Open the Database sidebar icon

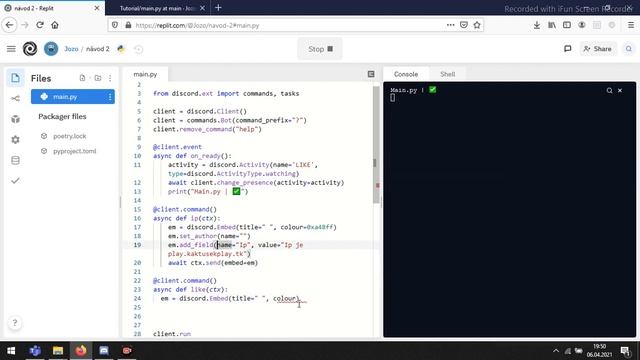click(15, 160)
